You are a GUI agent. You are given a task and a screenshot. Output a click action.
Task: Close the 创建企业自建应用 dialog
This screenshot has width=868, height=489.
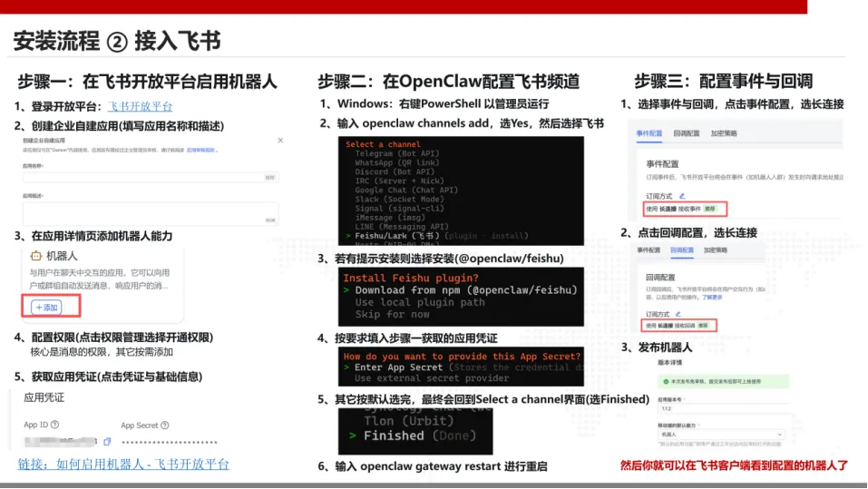pyautogui.click(x=280, y=140)
